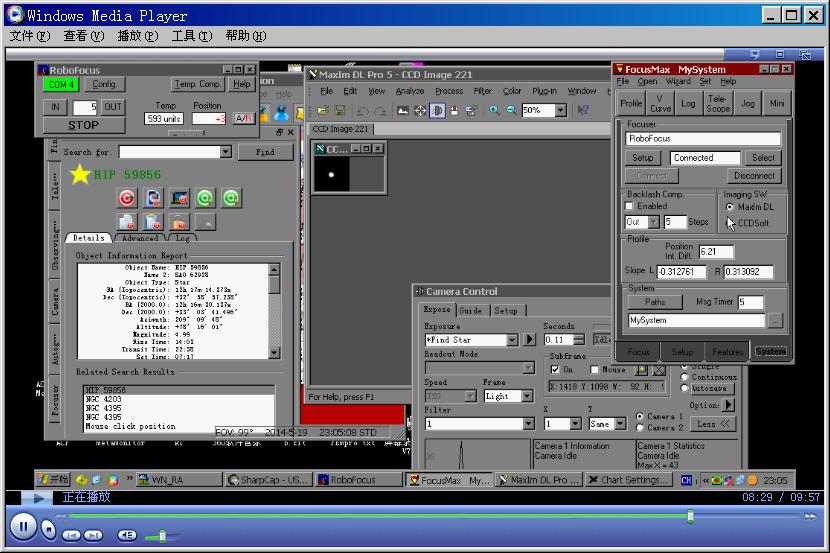
Task: Click the second clipboard icon in the lower icon row
Action: pos(153,222)
